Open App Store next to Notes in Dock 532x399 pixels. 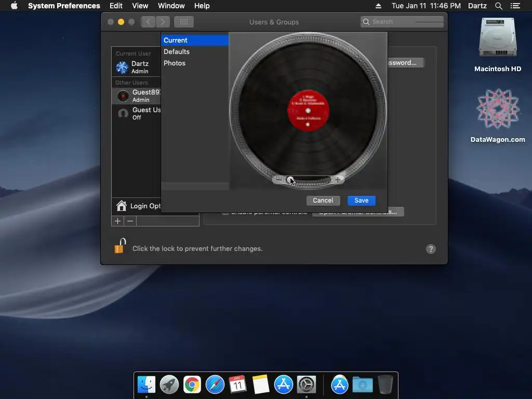[283, 384]
